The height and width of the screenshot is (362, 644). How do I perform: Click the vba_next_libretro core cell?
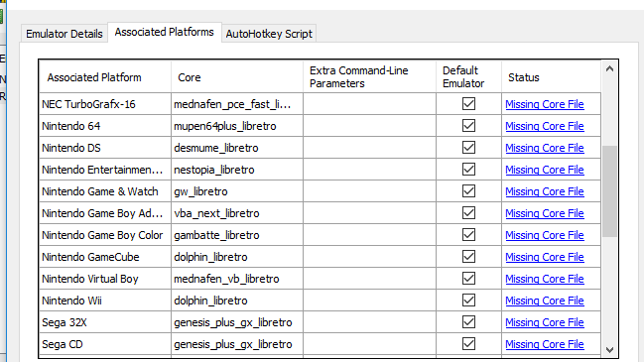coord(237,213)
